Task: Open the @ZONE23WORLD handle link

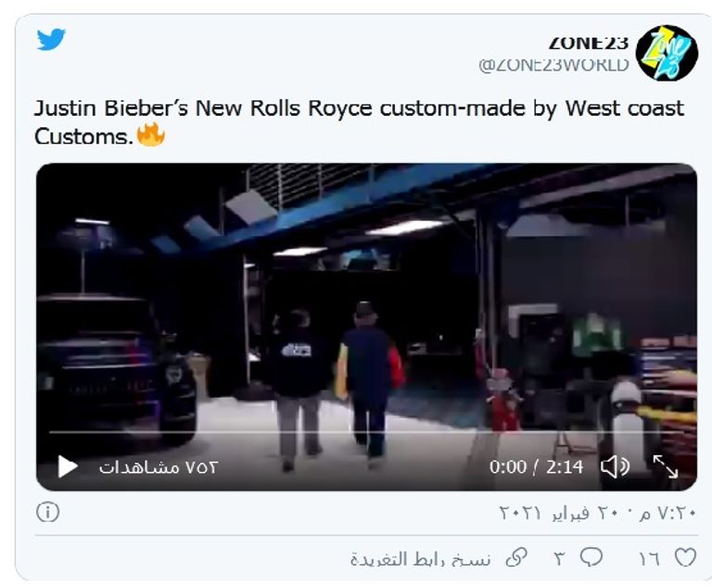Action: pyautogui.click(x=553, y=65)
